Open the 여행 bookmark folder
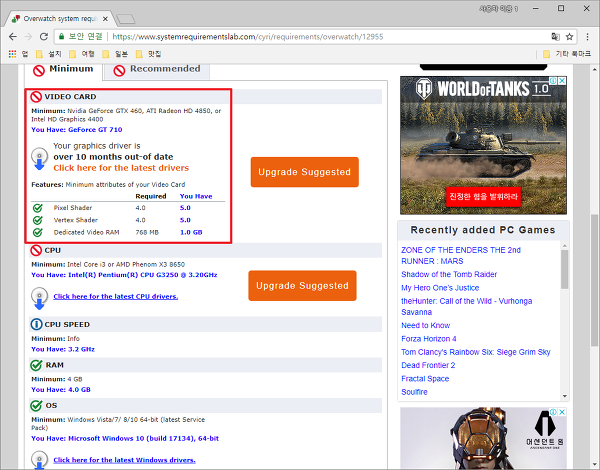Image resolution: width=600 pixels, height=470 pixels. tap(82, 54)
